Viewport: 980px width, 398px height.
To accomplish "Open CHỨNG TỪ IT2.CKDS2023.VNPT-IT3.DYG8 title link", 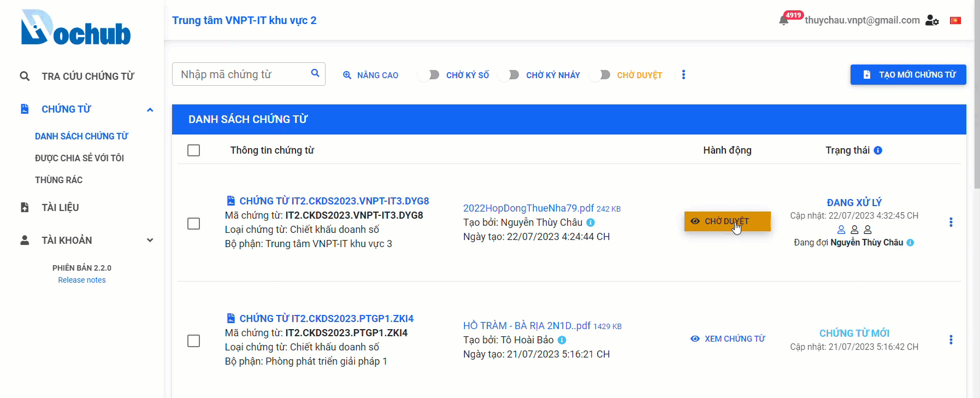I will coord(334,201).
